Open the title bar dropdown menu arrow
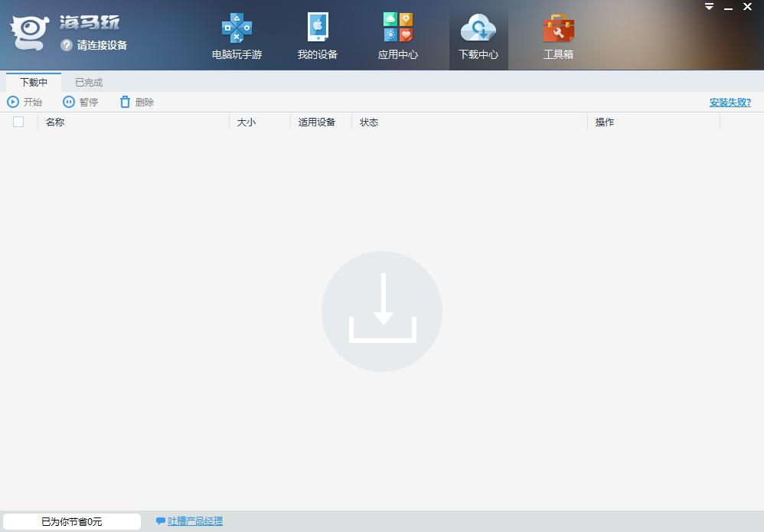Image resolution: width=764 pixels, height=532 pixels. point(709,7)
